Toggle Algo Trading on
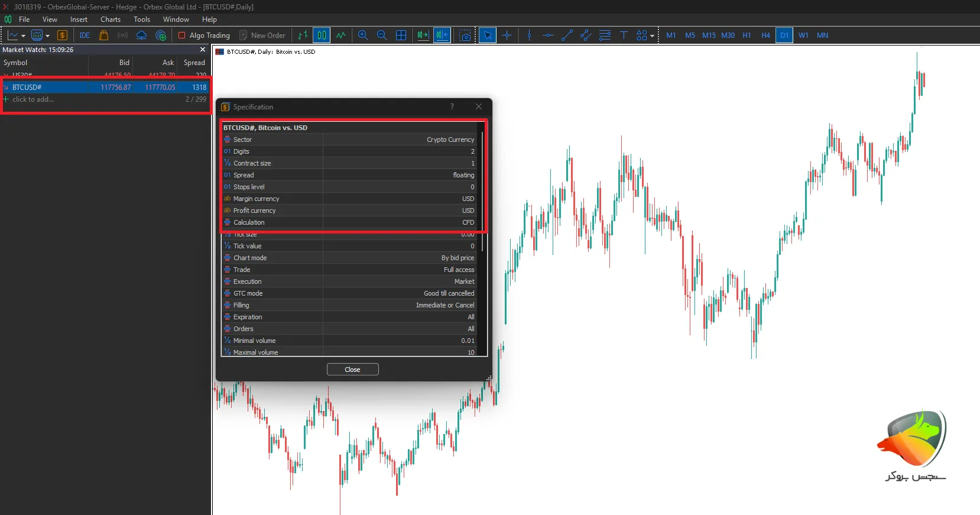The width and height of the screenshot is (980, 515). click(x=204, y=35)
